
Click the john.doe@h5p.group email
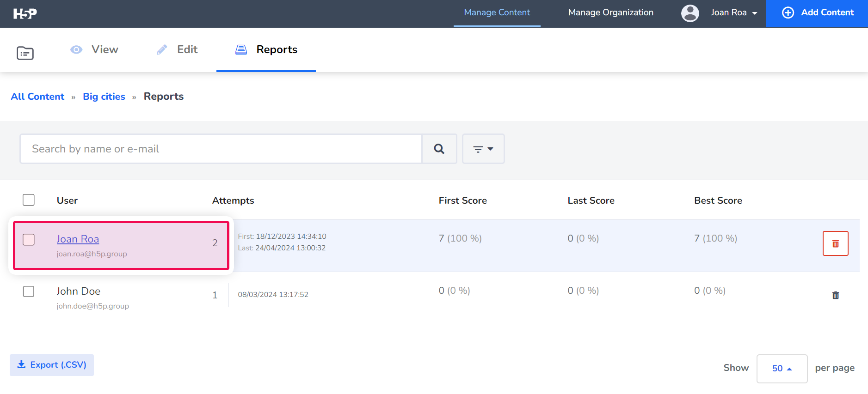92,306
